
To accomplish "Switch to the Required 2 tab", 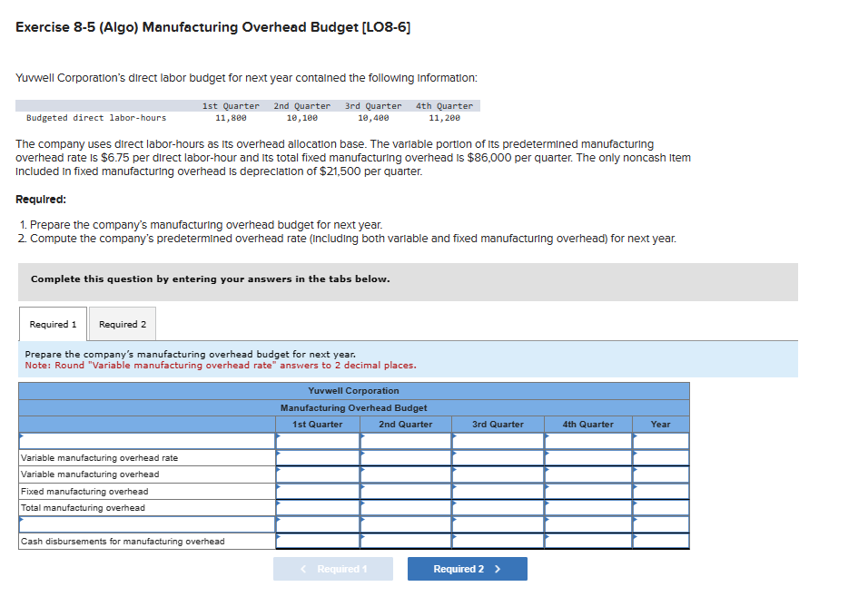I will (x=122, y=324).
